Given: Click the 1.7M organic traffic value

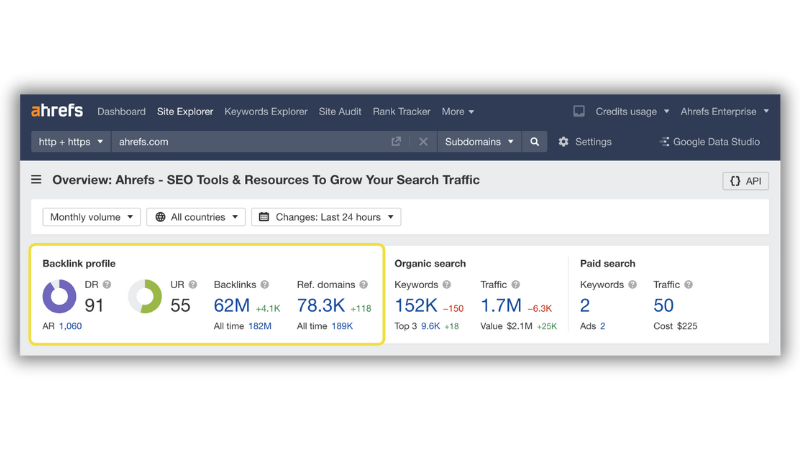Looking at the screenshot, I should (x=501, y=305).
